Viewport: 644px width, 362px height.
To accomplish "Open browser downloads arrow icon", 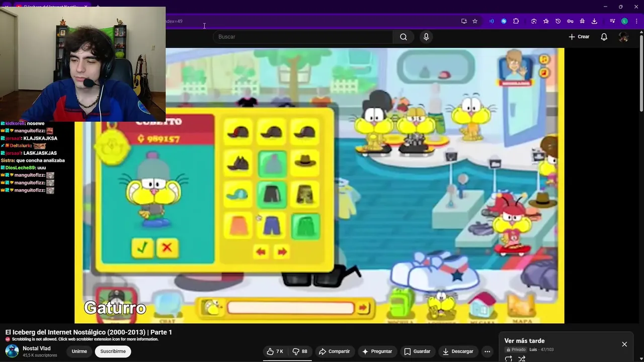I will point(594,21).
